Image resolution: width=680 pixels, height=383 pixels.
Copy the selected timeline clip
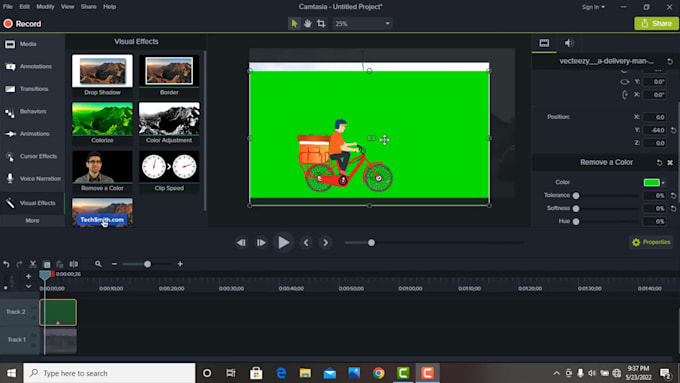click(x=46, y=264)
